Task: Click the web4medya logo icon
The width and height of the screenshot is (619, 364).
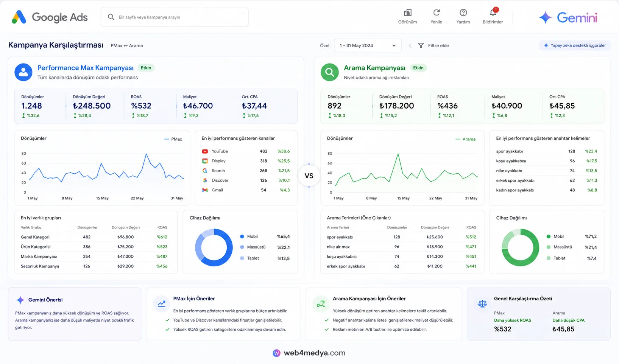Action: 277,353
